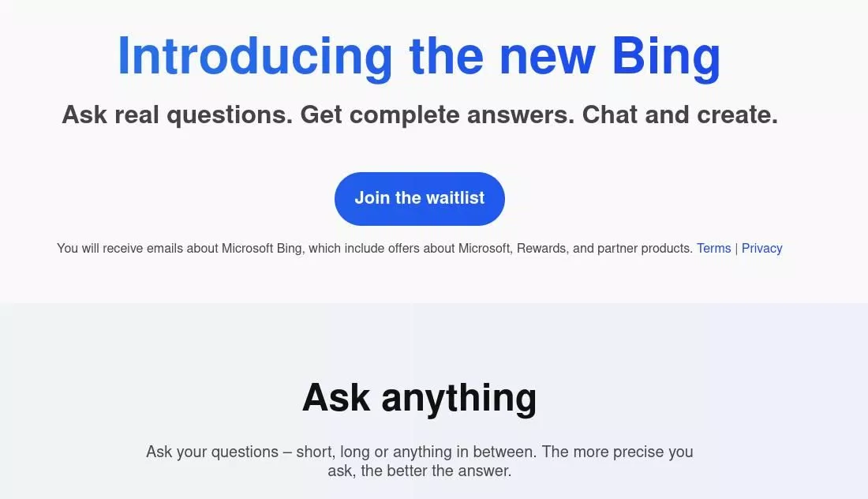Click the text Join the waitlist inside the button
The width and height of the screenshot is (868, 499).
[419, 198]
